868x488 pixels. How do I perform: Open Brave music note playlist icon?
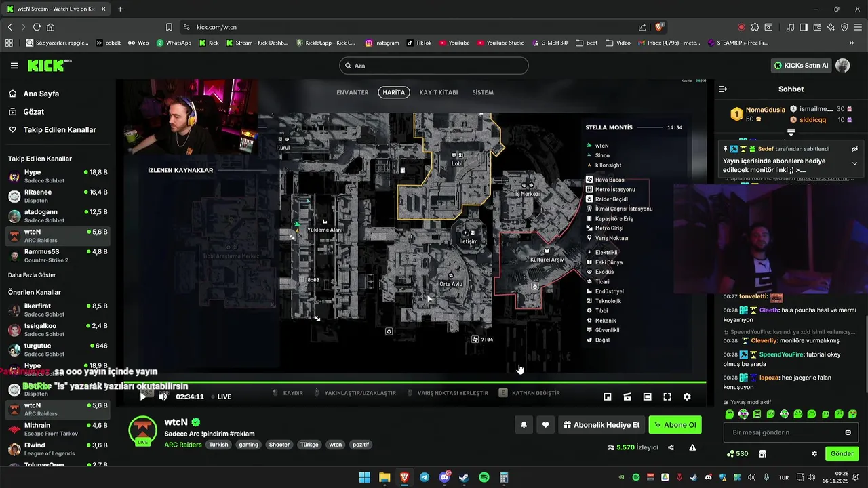(790, 27)
